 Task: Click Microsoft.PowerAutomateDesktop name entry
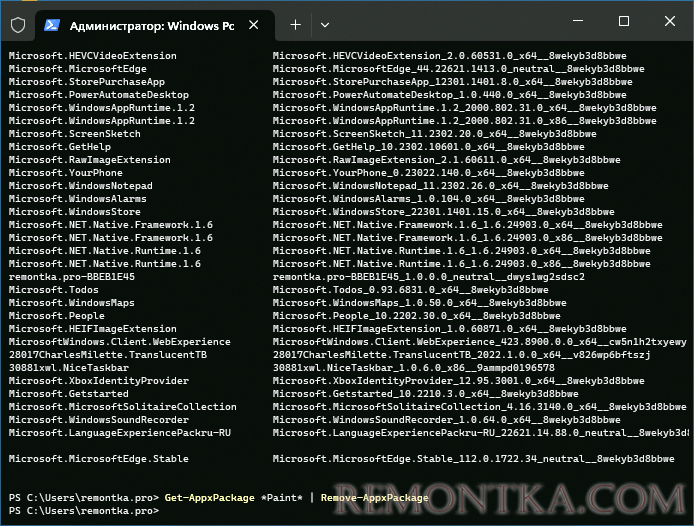[x=99, y=95]
